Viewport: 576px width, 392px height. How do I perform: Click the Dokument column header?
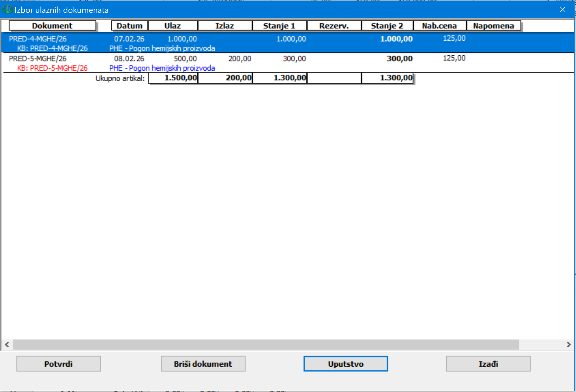pyautogui.click(x=52, y=26)
